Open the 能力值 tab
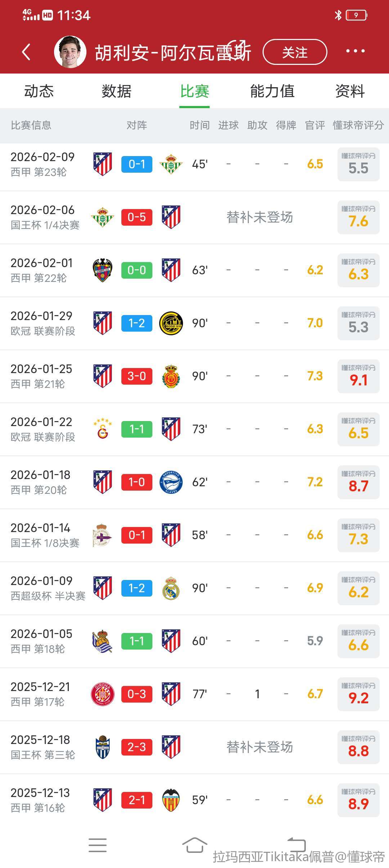 pos(272,91)
